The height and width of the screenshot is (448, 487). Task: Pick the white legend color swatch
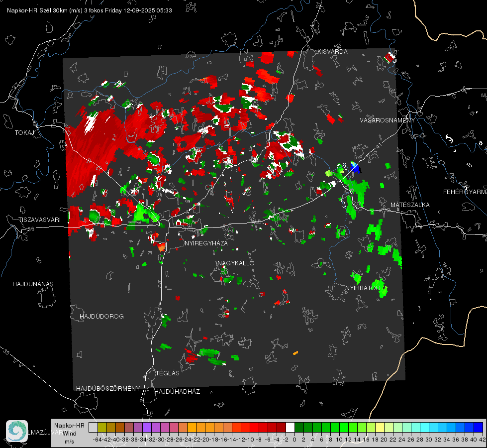pyautogui.click(x=290, y=427)
